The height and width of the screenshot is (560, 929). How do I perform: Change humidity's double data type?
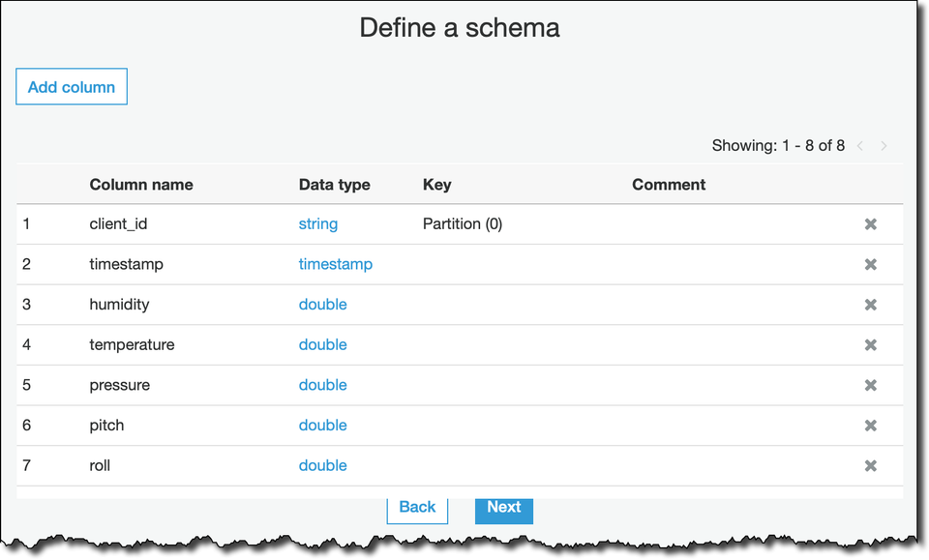pos(322,305)
